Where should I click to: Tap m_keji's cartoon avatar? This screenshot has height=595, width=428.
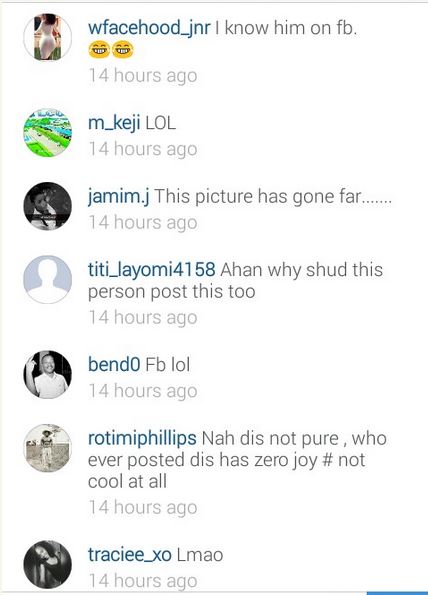pos(47,133)
